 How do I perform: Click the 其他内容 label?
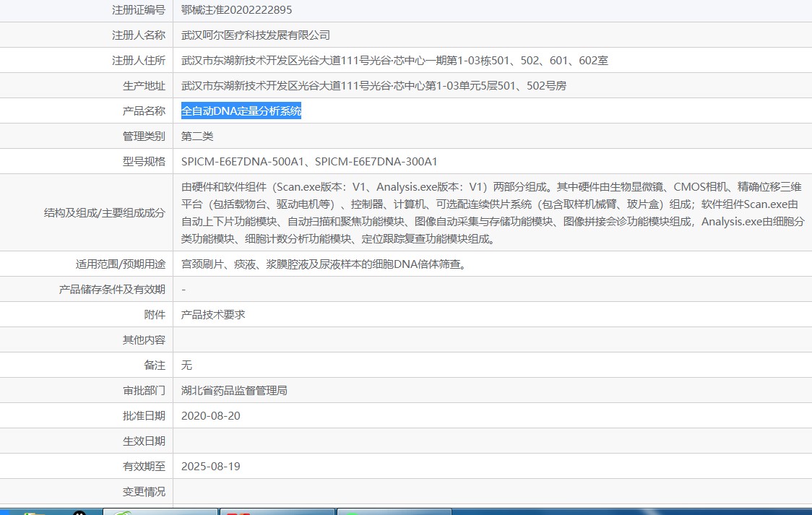144,341
